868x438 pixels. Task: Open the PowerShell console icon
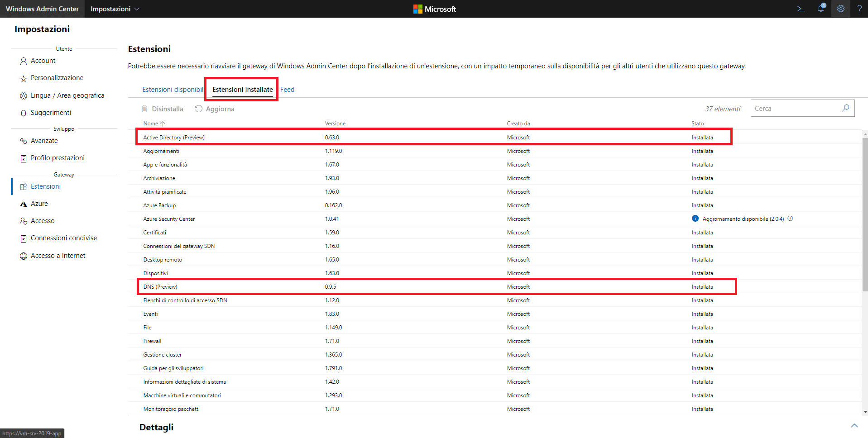(x=801, y=9)
